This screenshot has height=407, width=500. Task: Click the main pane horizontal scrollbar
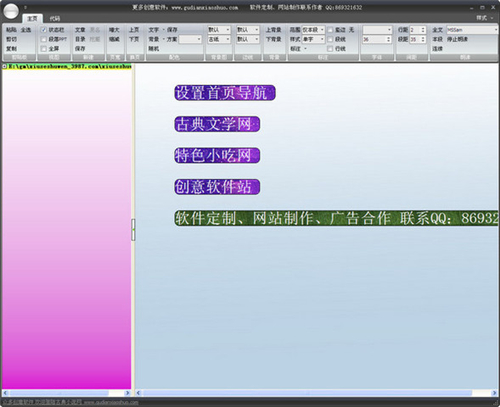(x=307, y=393)
